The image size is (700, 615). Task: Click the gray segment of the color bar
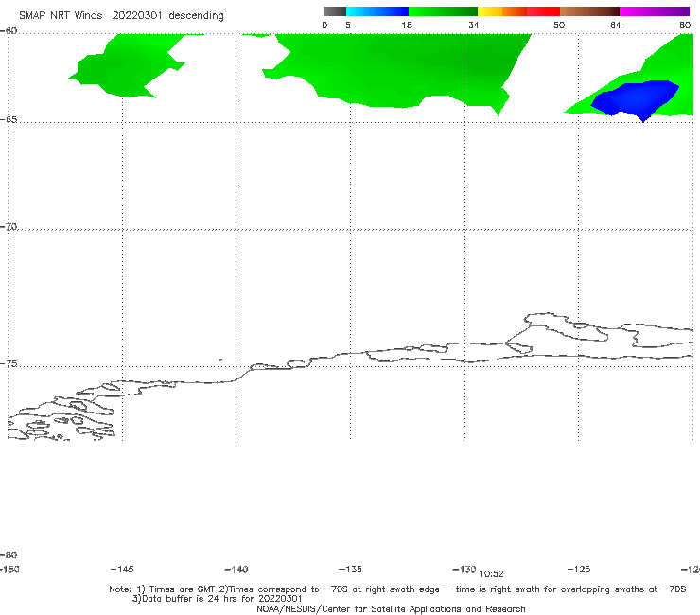tap(335, 11)
